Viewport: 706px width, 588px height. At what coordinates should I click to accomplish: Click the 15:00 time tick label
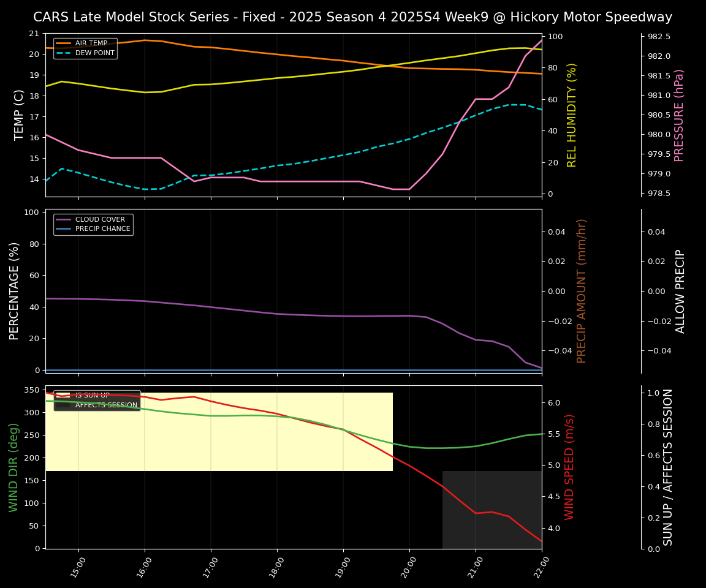pos(77,570)
